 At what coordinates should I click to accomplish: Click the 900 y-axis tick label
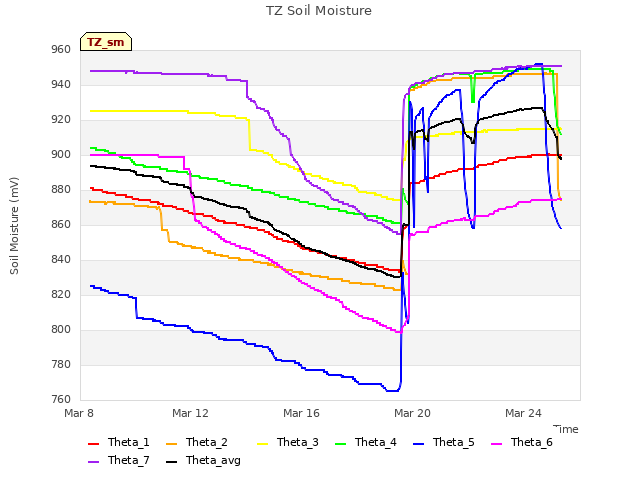click(61, 155)
